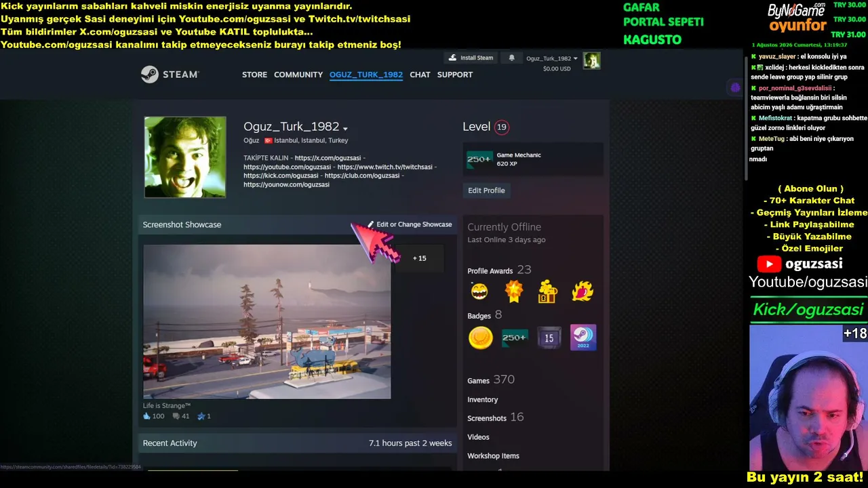Click the star award icon showing 1
The width and height of the screenshot is (868, 488).
click(201, 416)
